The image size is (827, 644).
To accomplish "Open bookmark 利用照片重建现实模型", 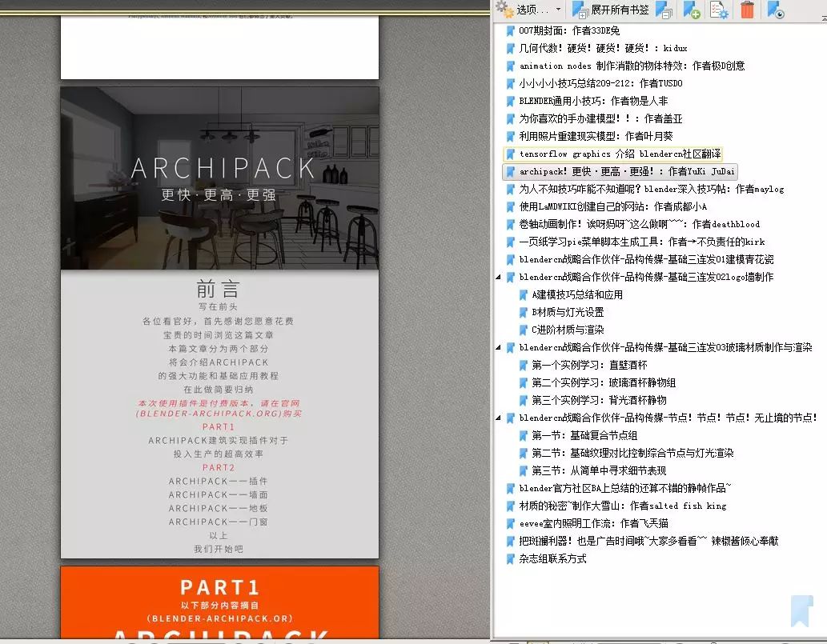I will (596, 136).
